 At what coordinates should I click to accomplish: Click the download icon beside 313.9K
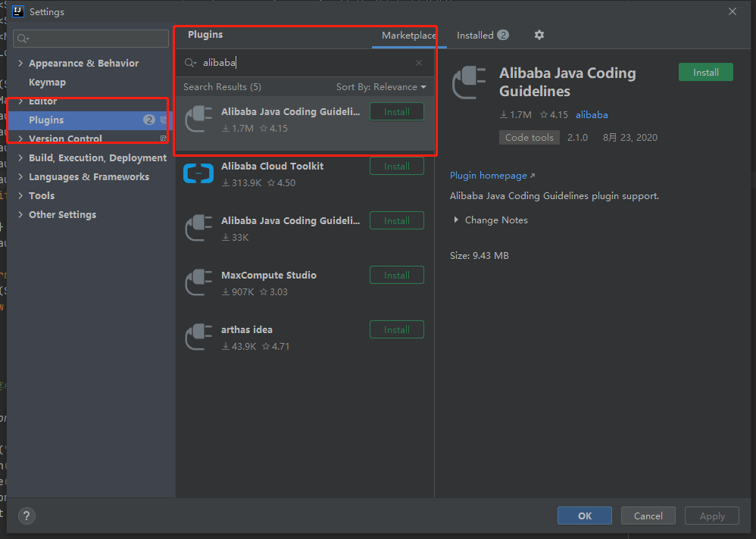coord(225,183)
